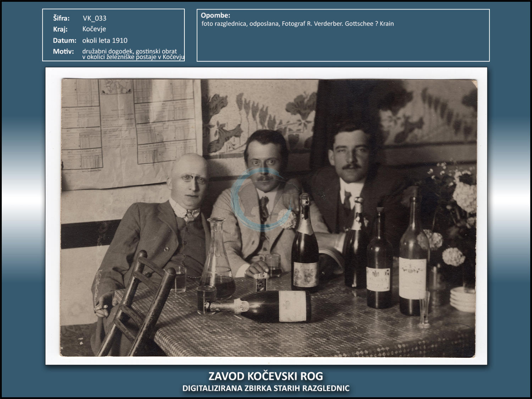Click the ZAVOD KOČEVSKI ROG title
532x399 pixels.
(x=266, y=376)
